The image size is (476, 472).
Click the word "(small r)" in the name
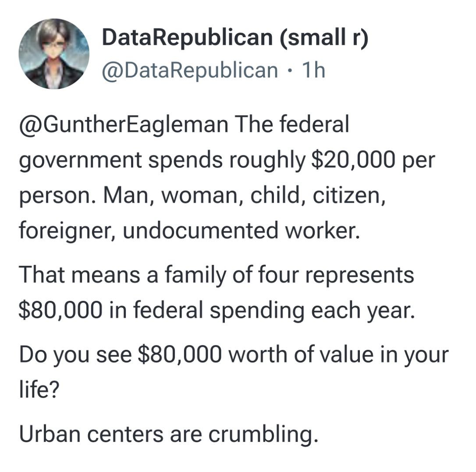pyautogui.click(x=324, y=38)
